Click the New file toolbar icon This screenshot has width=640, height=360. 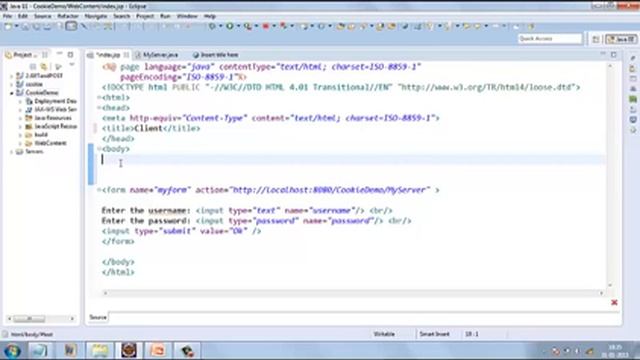[8, 27]
